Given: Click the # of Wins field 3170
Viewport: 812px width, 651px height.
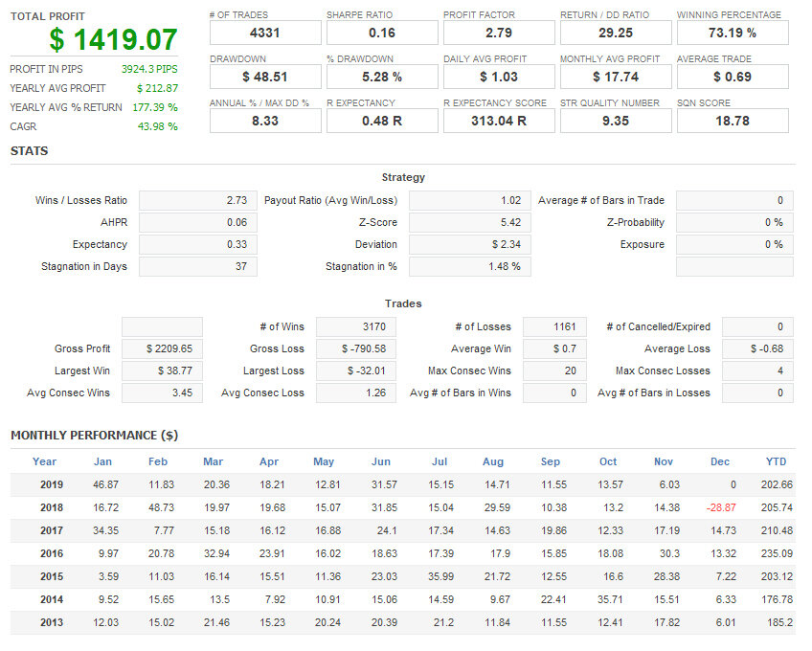Looking at the screenshot, I should click(x=356, y=326).
